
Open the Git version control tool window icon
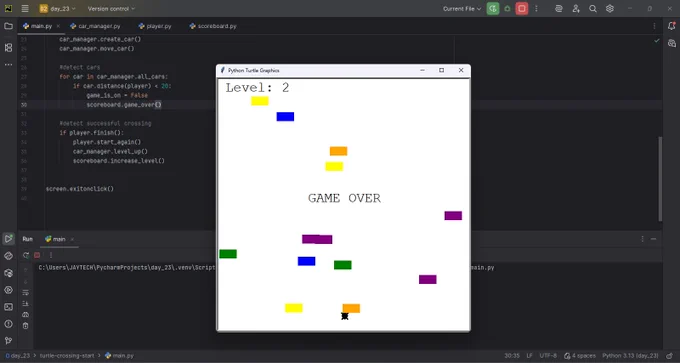coord(8,340)
